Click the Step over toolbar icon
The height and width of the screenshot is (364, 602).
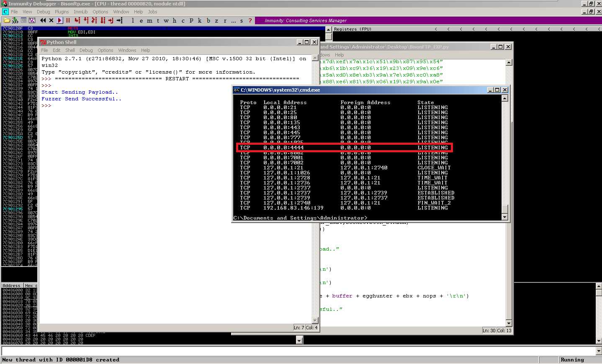pyautogui.click(x=86, y=20)
